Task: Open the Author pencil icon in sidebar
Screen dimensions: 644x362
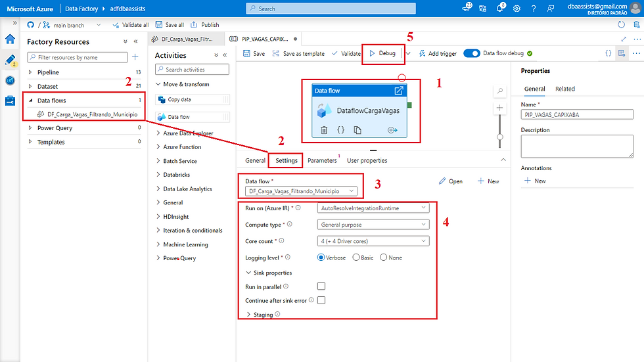Action: pos(11,60)
